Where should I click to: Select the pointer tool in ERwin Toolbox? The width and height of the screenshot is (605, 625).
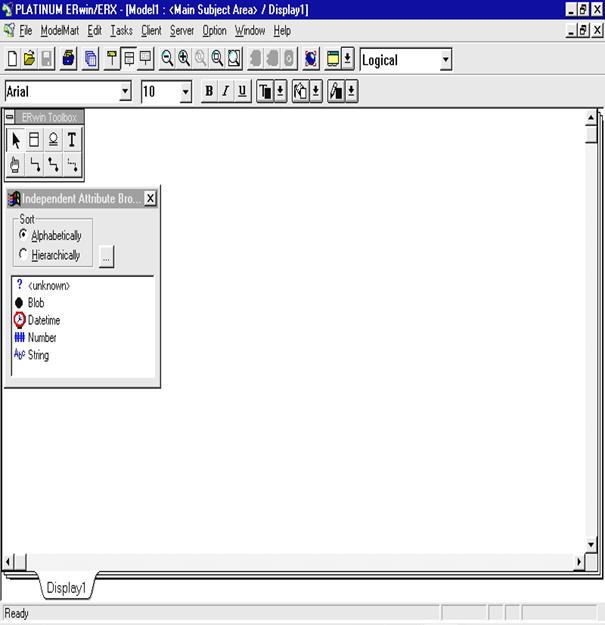(16, 140)
